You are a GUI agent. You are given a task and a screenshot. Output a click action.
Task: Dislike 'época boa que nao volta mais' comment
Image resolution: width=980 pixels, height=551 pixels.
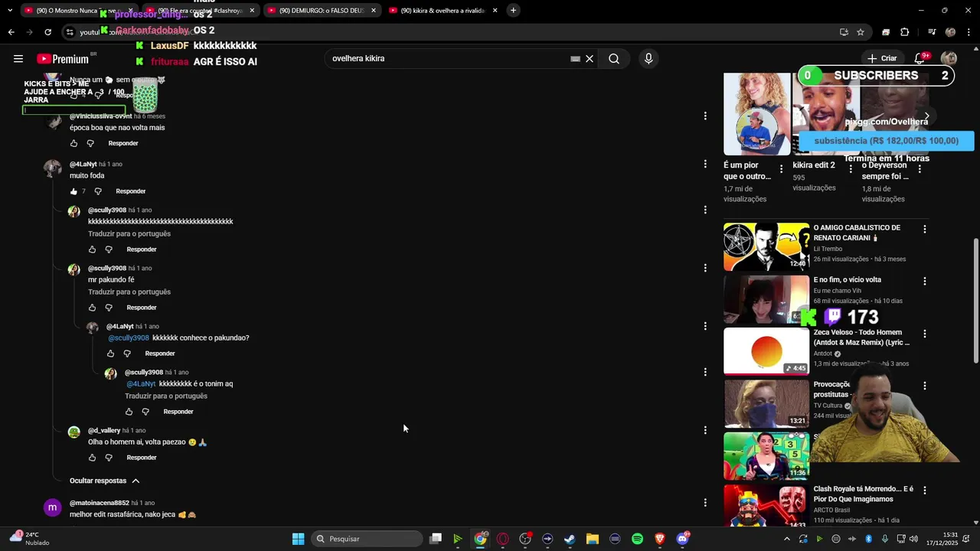90,143
